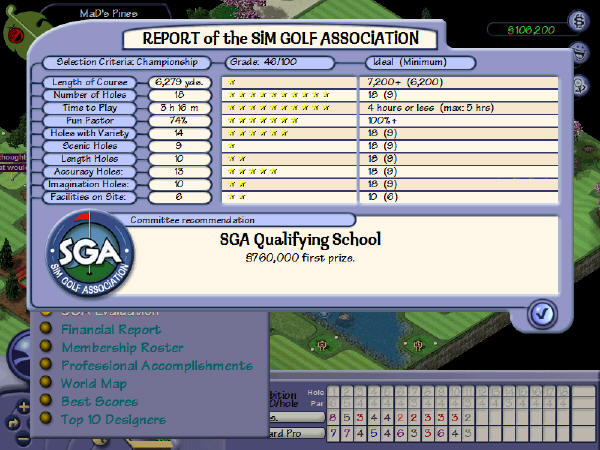This screenshot has width=600, height=450.
Task: Click the 10 (6) ideal facilities value
Action: (382, 197)
